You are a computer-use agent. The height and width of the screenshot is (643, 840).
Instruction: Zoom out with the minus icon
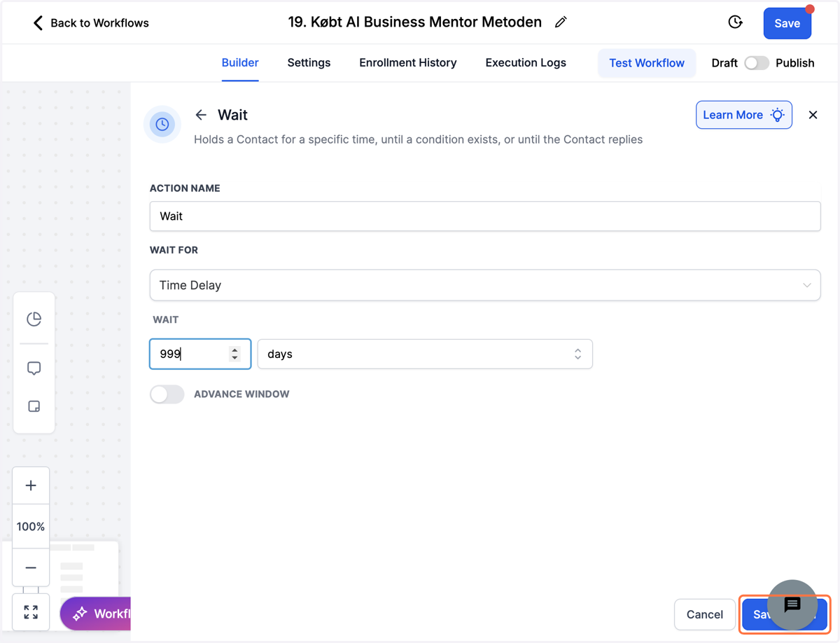(31, 567)
